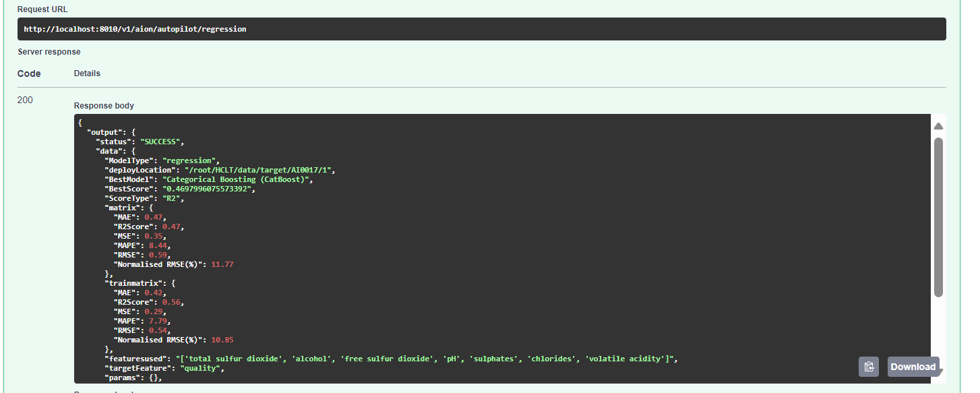This screenshot has width=980, height=393.
Task: Click the deployLocation path value
Action: click(x=259, y=170)
